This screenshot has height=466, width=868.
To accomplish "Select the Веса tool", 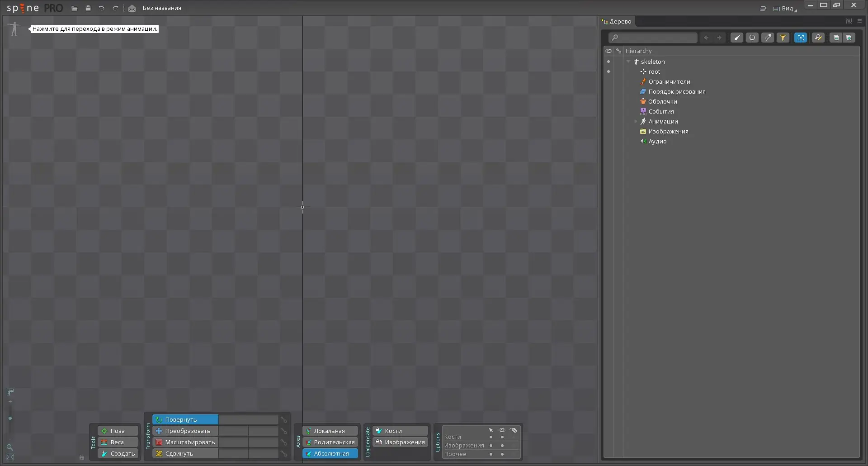I will click(118, 442).
